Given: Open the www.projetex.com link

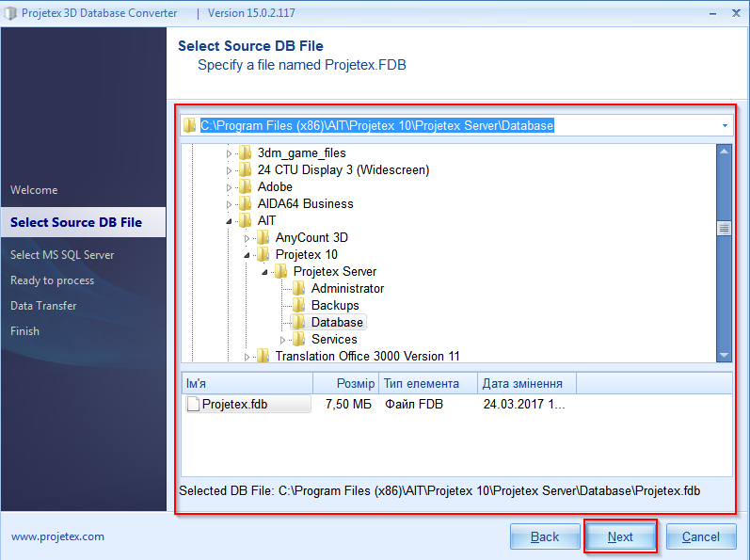Looking at the screenshot, I should [58, 536].
